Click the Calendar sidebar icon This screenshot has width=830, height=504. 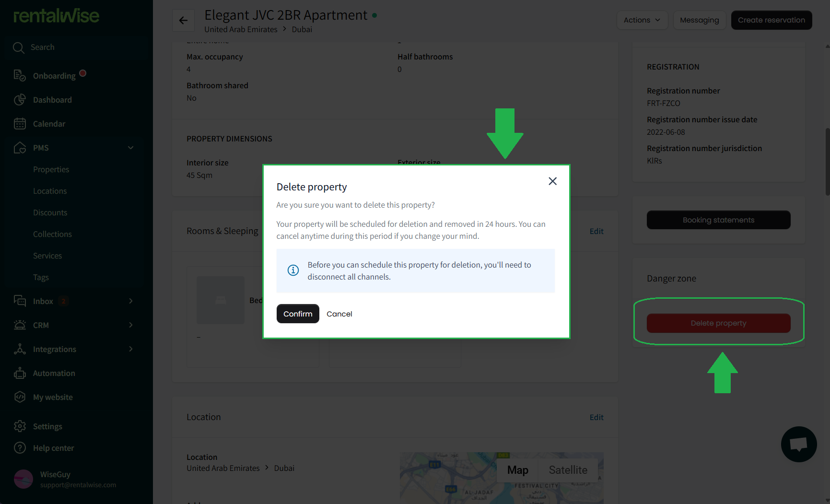click(x=20, y=124)
